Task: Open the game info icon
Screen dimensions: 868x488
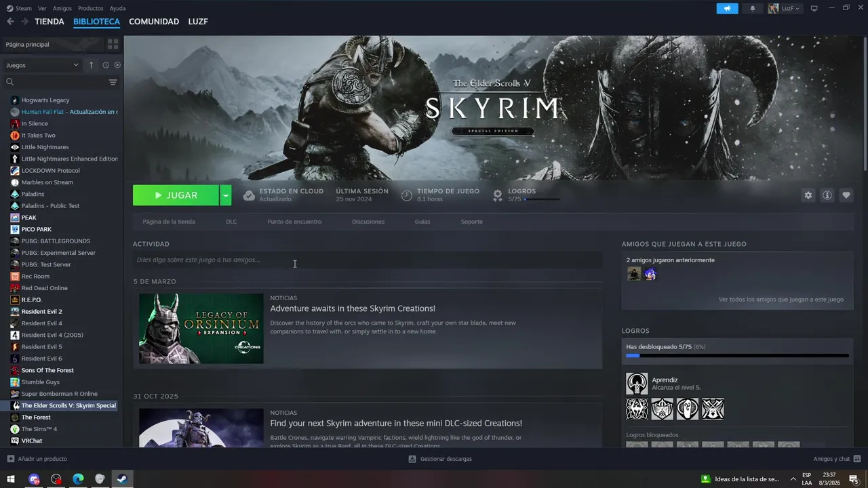Action: [x=827, y=195]
